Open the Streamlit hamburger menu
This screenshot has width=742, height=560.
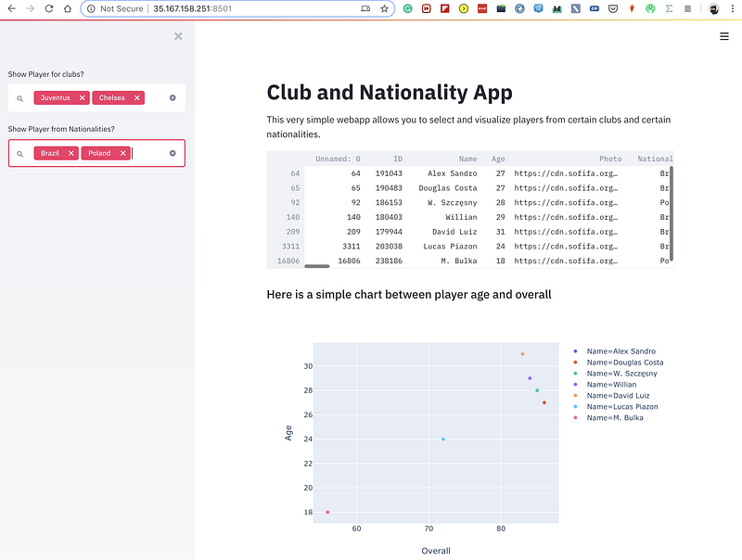tap(724, 36)
